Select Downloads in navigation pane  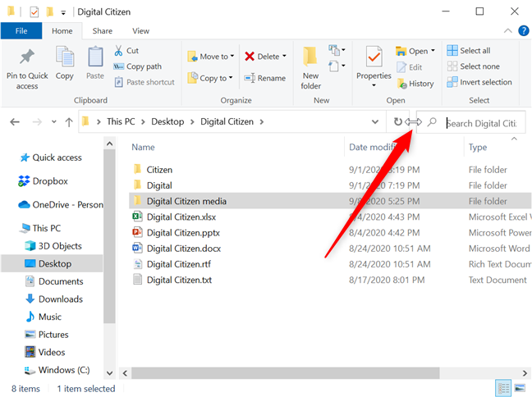pos(54,299)
